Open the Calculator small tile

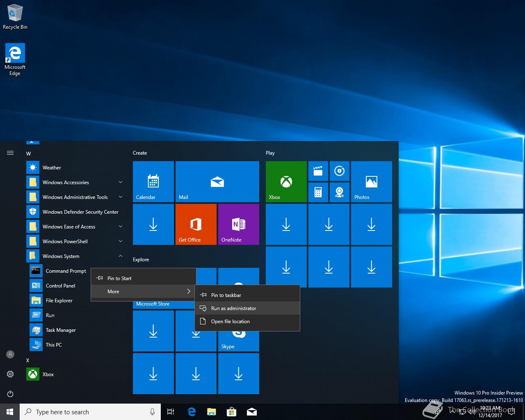tap(318, 192)
